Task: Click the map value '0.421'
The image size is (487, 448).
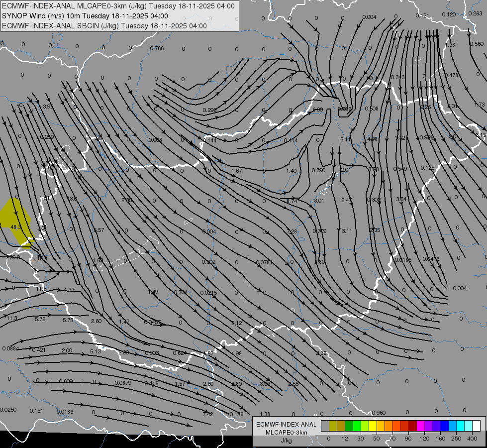Action: [39, 350]
